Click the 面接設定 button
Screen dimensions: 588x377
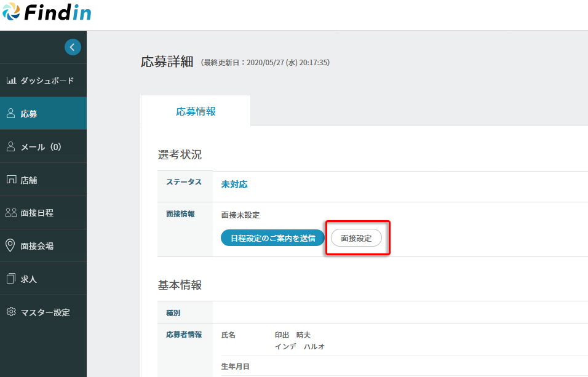tap(356, 238)
